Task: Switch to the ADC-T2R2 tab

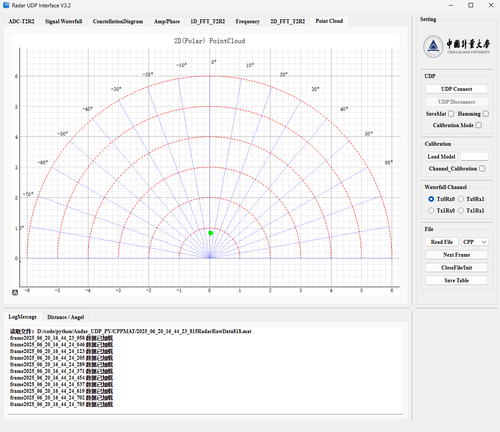Action: 21,21
